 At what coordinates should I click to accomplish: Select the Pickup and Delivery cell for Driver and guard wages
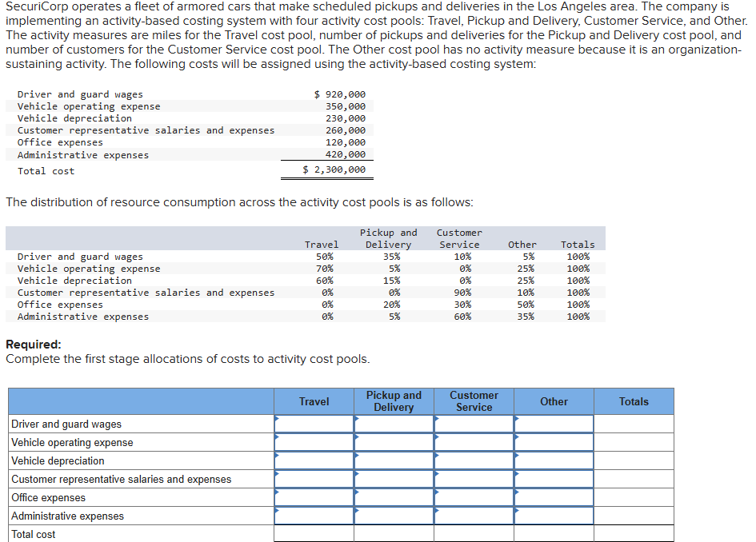point(394,424)
